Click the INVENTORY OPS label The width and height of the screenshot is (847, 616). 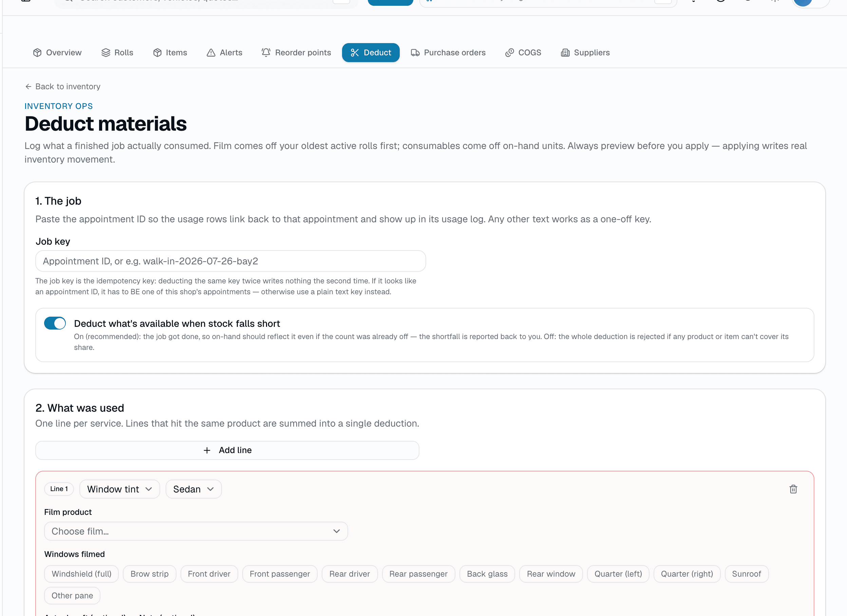click(x=59, y=106)
